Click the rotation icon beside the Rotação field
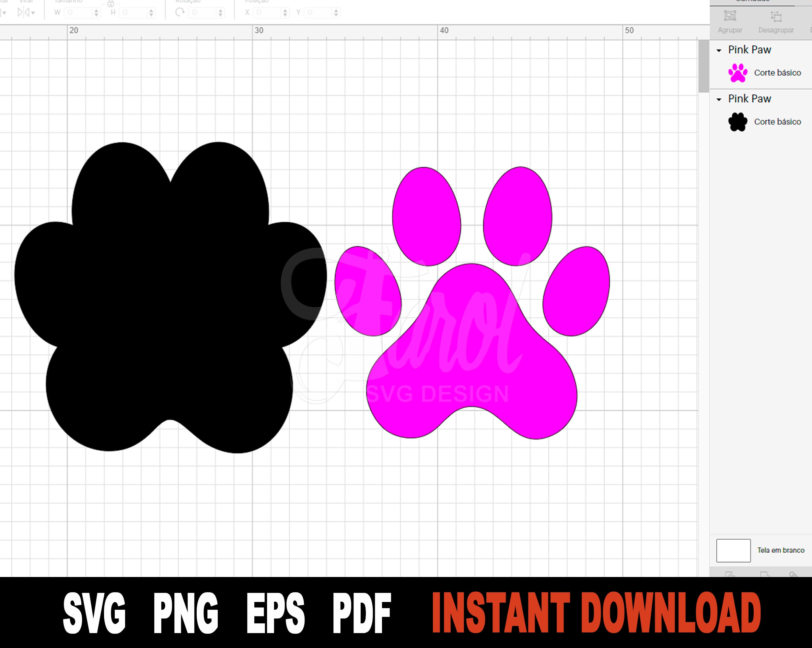Viewport: 812px width, 648px height. click(x=181, y=12)
